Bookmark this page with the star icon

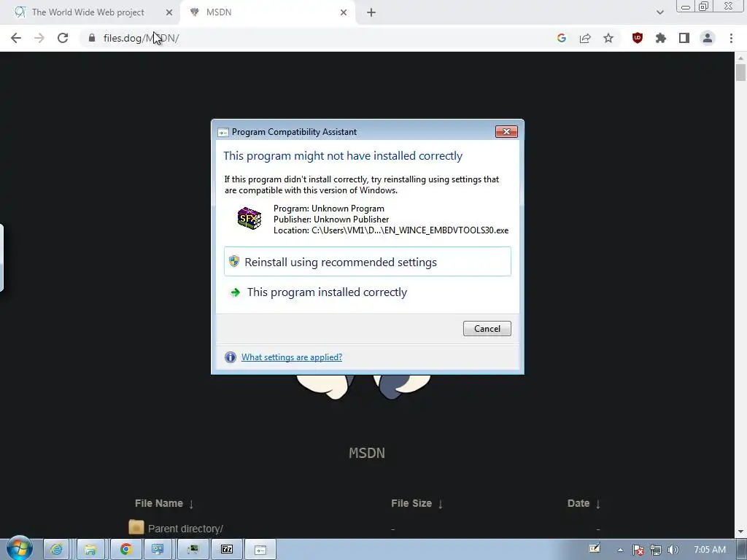(x=608, y=38)
